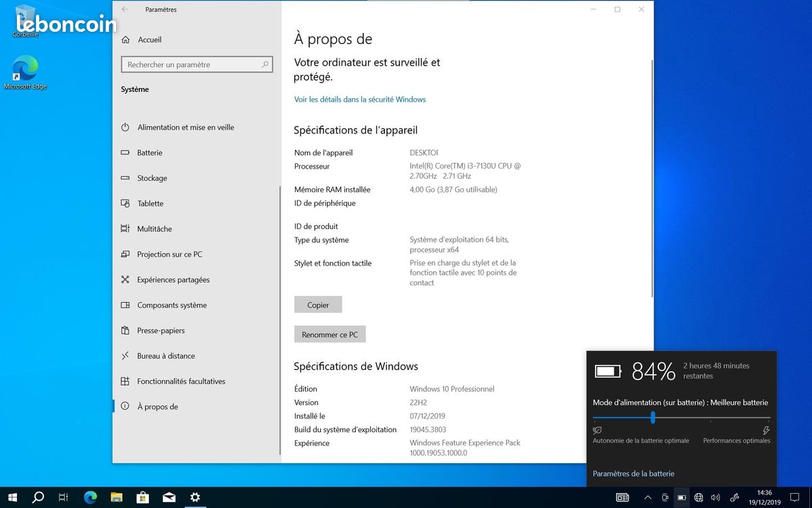The width and height of the screenshot is (812, 508).
Task: Click the Projection sur ce PC icon
Action: point(125,255)
